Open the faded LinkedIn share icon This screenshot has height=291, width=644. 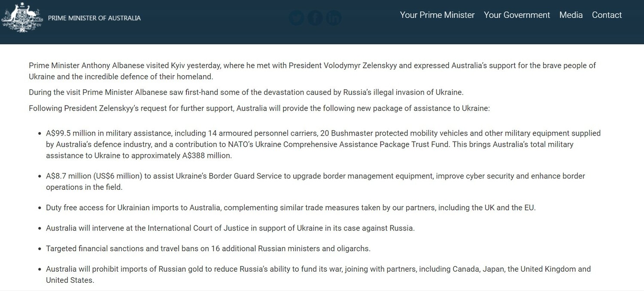(334, 18)
